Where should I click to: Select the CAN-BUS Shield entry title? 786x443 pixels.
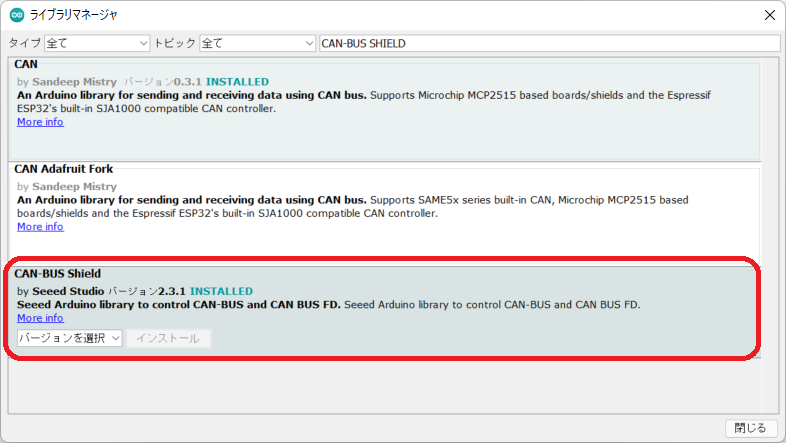[x=58, y=274]
